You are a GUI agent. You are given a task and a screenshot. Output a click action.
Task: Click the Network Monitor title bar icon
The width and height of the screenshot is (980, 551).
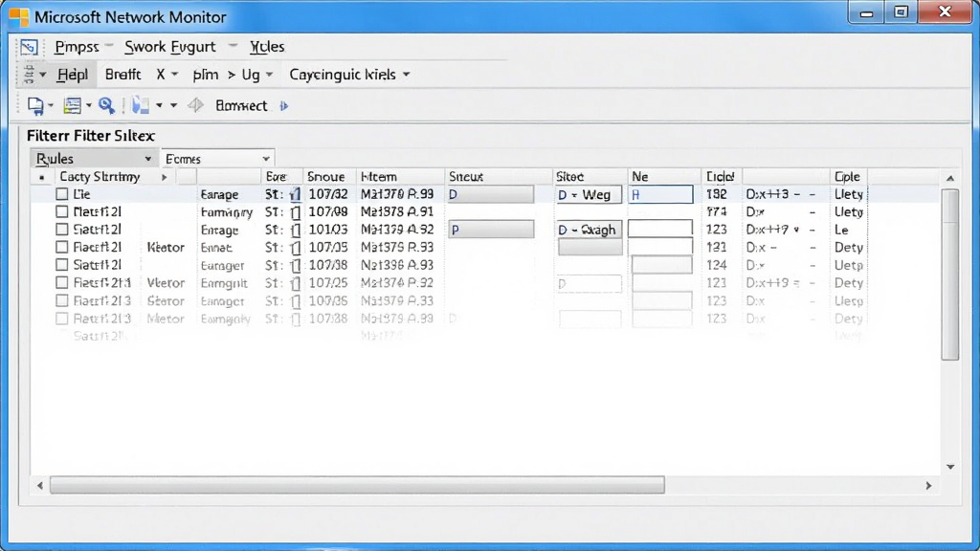click(19, 17)
